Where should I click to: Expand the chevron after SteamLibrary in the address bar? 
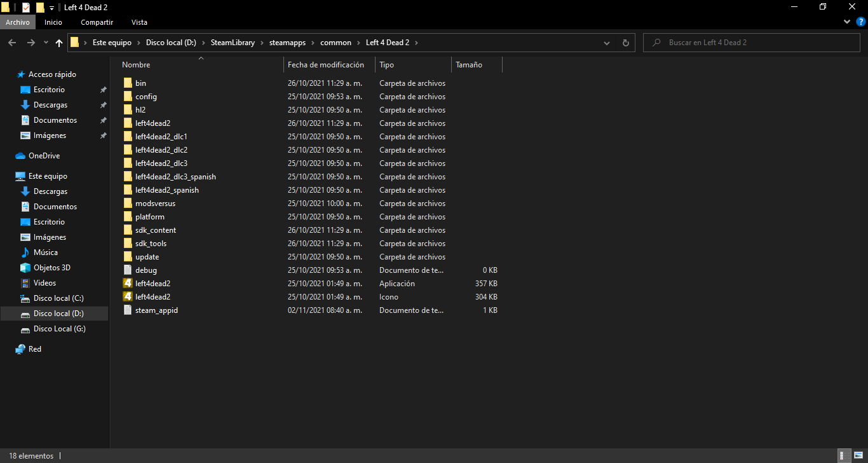262,43
